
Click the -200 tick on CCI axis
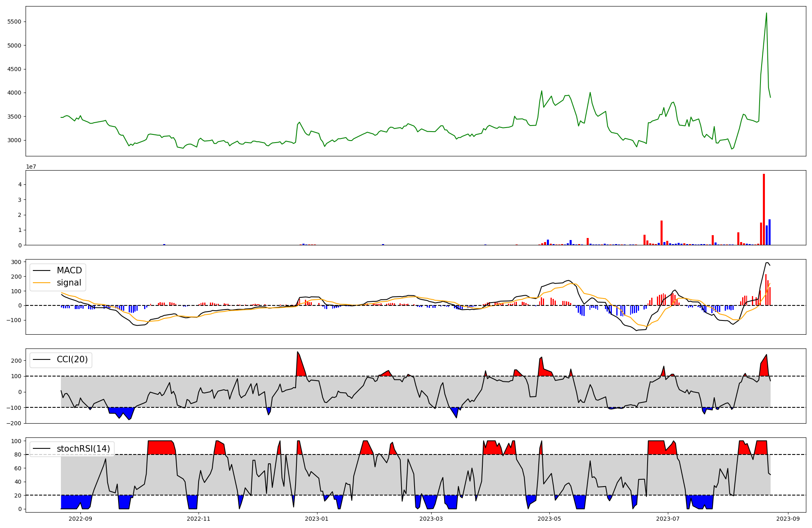tap(15, 423)
